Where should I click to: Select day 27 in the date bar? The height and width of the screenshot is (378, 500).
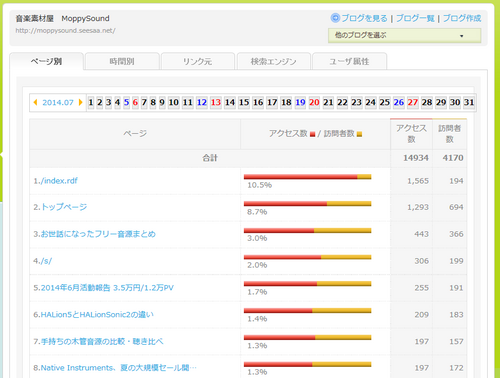[413, 102]
